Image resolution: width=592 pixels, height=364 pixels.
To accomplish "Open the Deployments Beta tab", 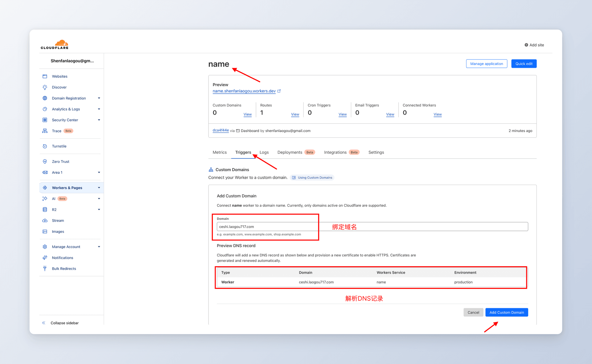I will tap(296, 152).
